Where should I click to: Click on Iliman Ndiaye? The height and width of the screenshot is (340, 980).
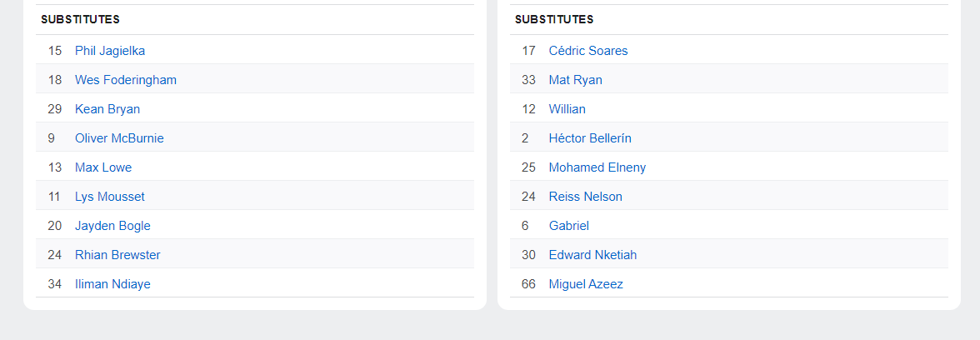click(112, 284)
